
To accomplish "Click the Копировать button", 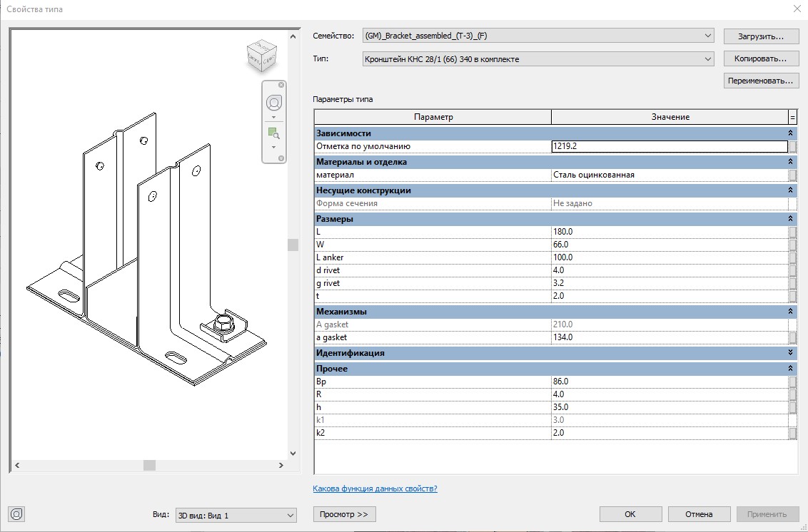I will tap(759, 58).
